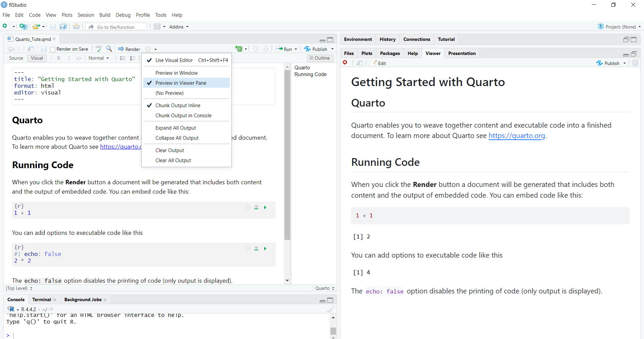Switch to Source editor mode
Viewport: 644px width, 339px height.
coord(16,58)
